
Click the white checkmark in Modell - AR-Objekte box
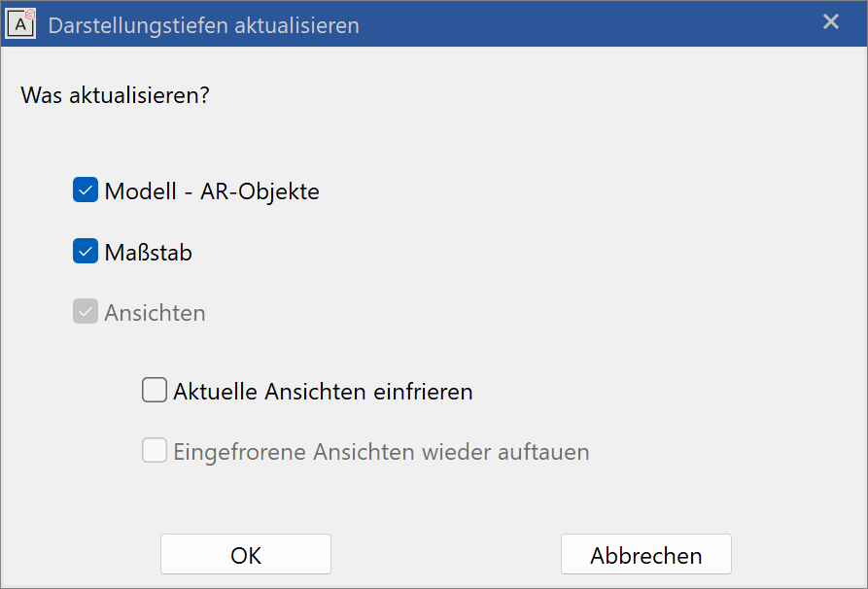[86, 191]
